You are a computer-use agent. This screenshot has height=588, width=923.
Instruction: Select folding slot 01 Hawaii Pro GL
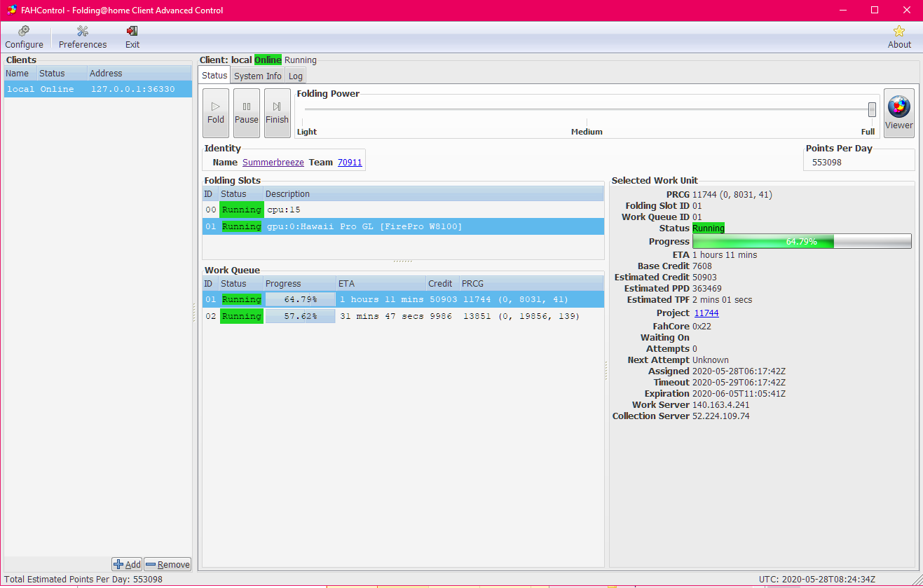403,226
